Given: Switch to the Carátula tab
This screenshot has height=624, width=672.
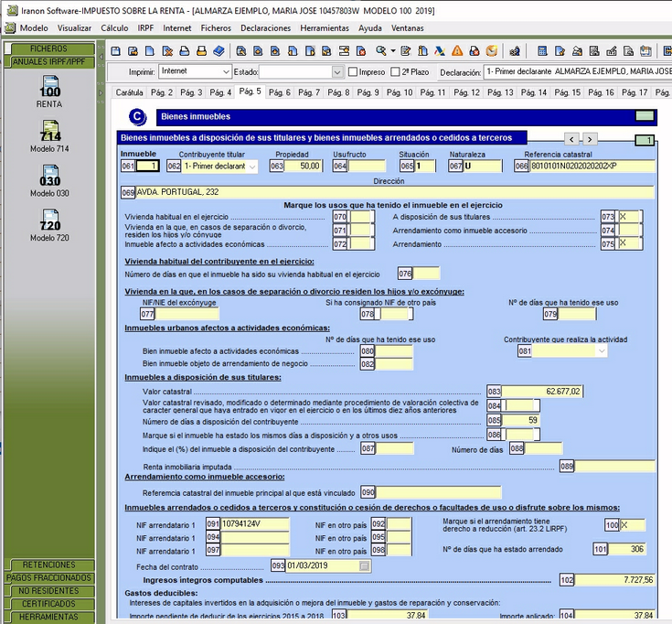Looking at the screenshot, I should click(129, 92).
